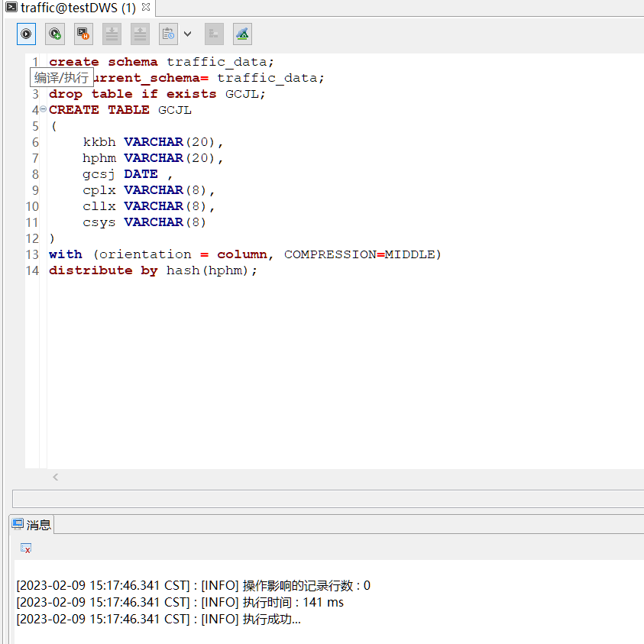Click line number 14 in the gutter
Image resolution: width=644 pixels, height=644 pixels.
(x=32, y=270)
